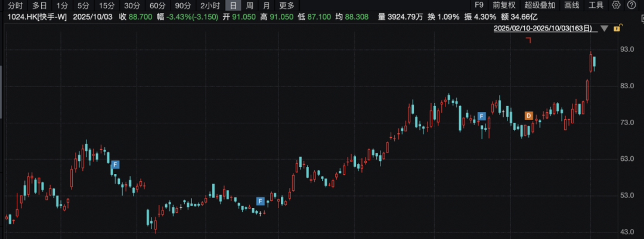Open the 更多 more periods menu
644x239 pixels.
[287, 5]
